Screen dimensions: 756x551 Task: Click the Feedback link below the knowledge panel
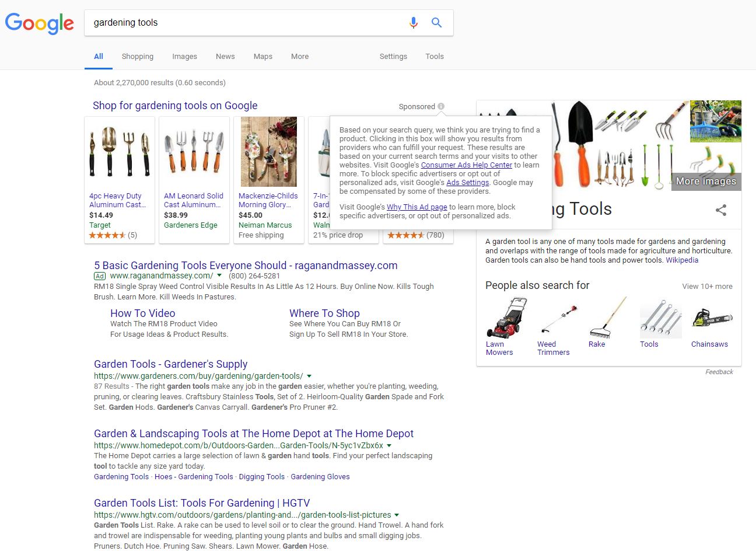[719, 372]
